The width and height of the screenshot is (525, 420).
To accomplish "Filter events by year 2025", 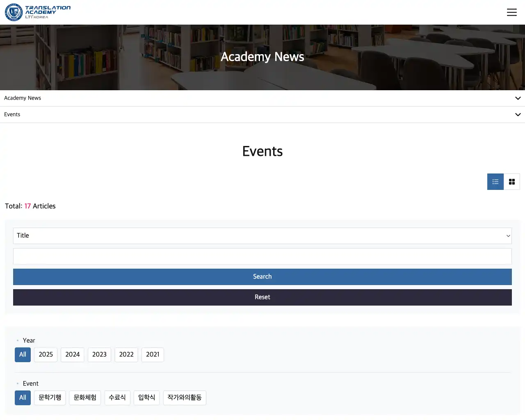I will (46, 355).
